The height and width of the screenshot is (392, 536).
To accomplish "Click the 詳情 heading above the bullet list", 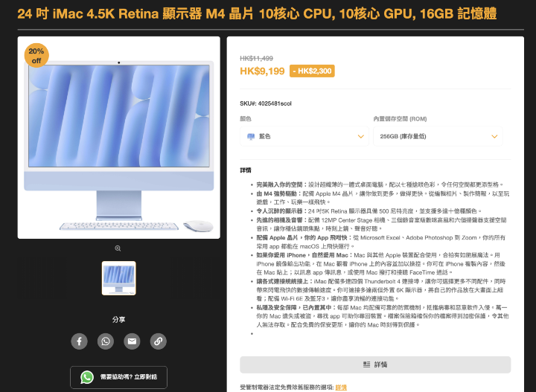I will (246, 170).
